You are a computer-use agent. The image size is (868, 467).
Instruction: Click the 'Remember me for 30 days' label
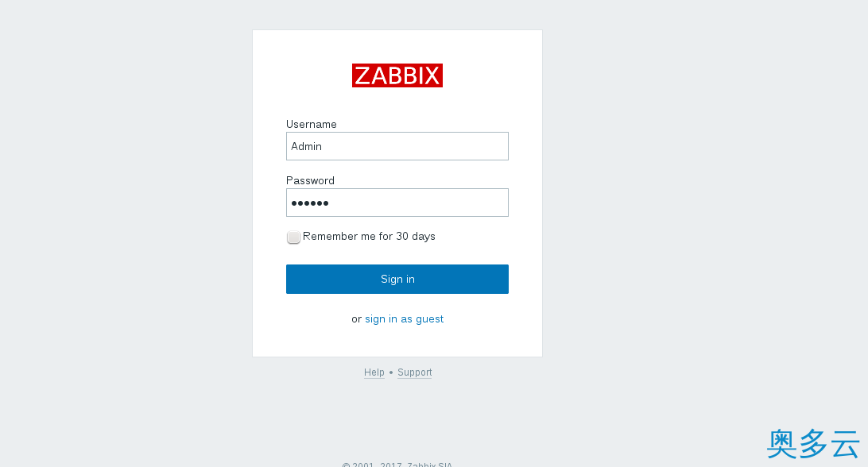click(369, 237)
